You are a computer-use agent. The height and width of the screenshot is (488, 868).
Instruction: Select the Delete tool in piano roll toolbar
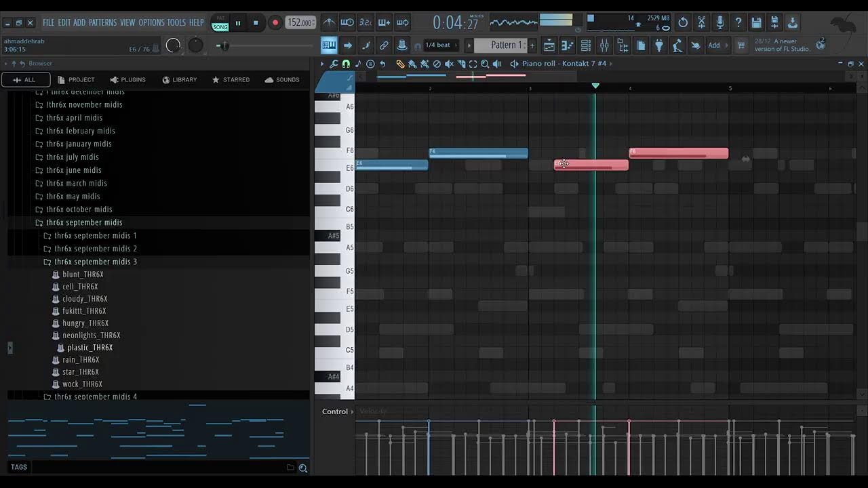437,64
